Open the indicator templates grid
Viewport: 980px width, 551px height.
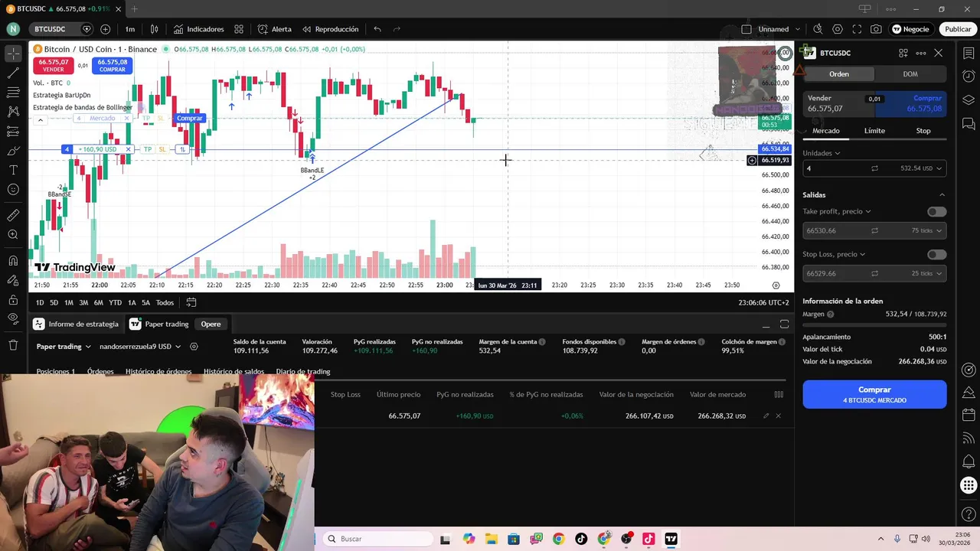pos(239,29)
